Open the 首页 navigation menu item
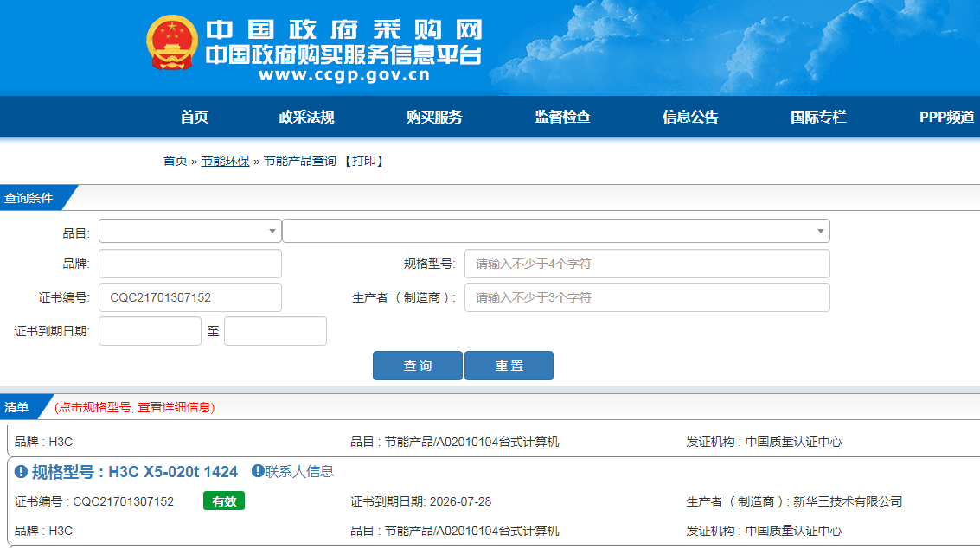This screenshot has height=548, width=980. point(194,117)
